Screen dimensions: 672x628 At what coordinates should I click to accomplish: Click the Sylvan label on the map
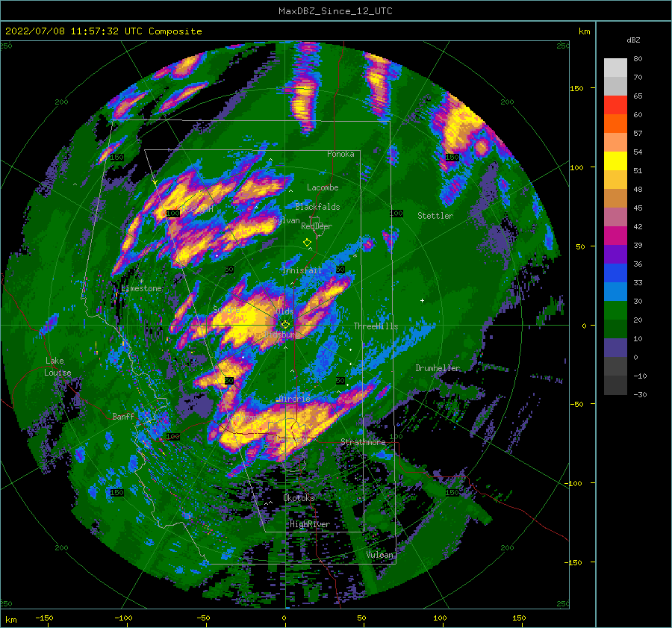pyautogui.click(x=286, y=220)
